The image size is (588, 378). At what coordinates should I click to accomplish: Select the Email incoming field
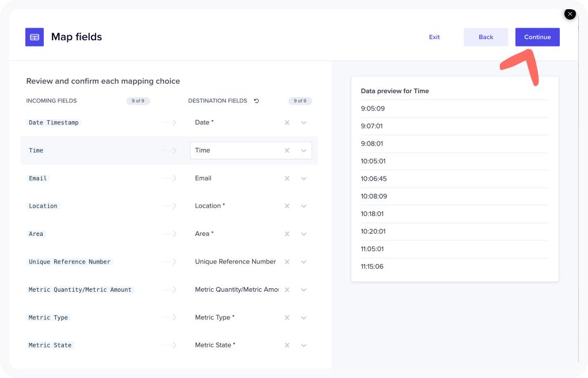38,178
